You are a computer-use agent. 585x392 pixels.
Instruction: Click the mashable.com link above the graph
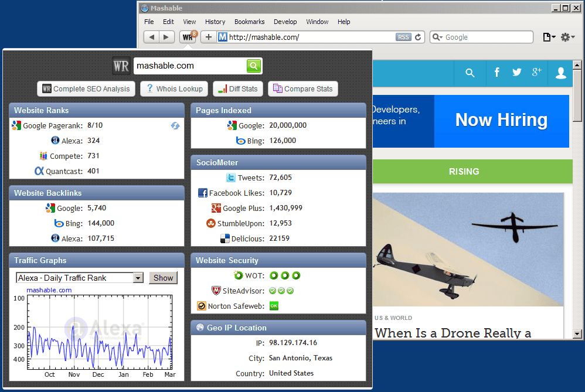click(49, 290)
